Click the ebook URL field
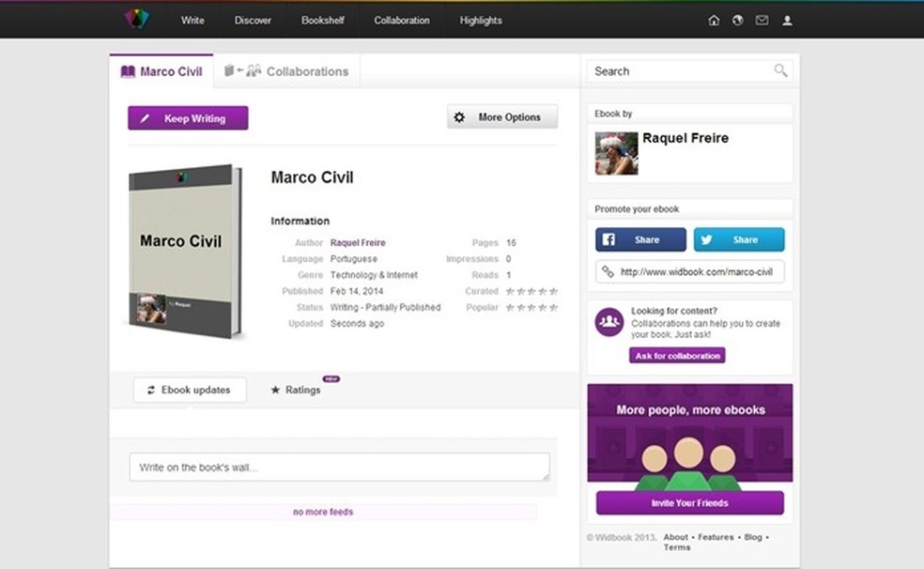Image resolution: width=924 pixels, height=569 pixels. 690,272
